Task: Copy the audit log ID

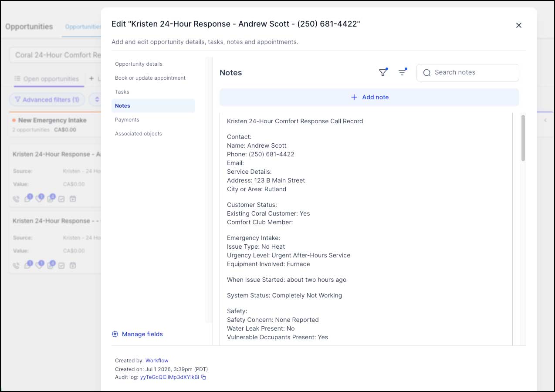Action: coord(203,377)
